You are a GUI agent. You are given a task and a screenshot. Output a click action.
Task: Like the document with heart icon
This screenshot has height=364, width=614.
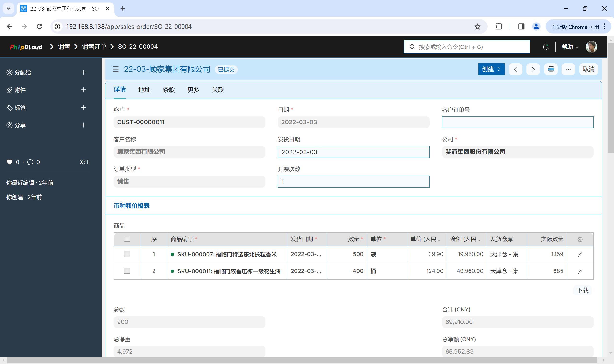[x=10, y=162]
